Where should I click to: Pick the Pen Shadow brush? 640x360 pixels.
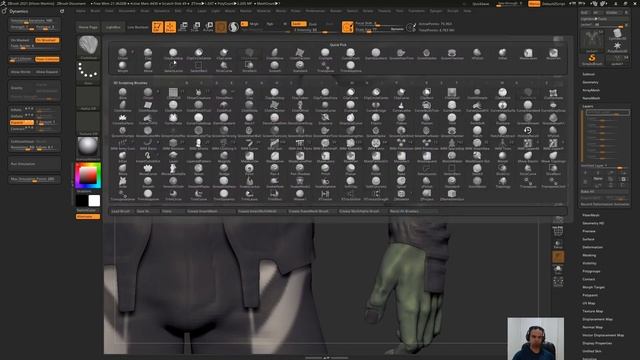click(x=300, y=169)
